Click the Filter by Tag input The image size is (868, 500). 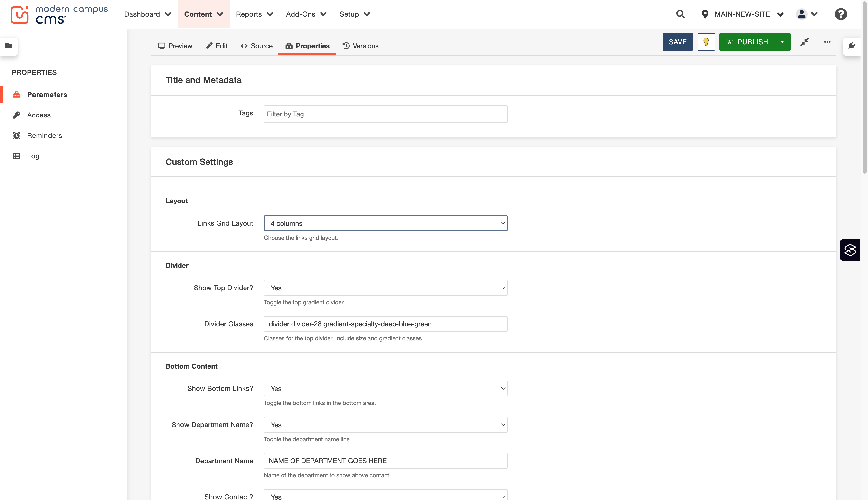(x=386, y=114)
